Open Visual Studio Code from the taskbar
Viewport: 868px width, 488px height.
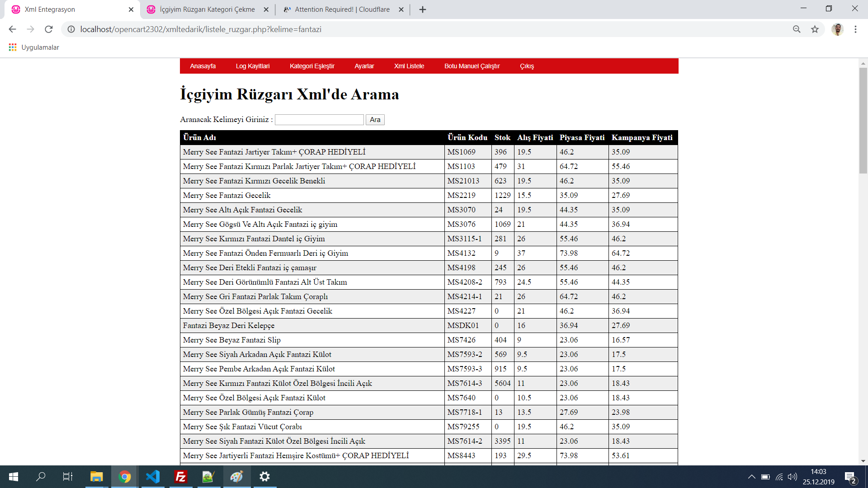coord(153,477)
